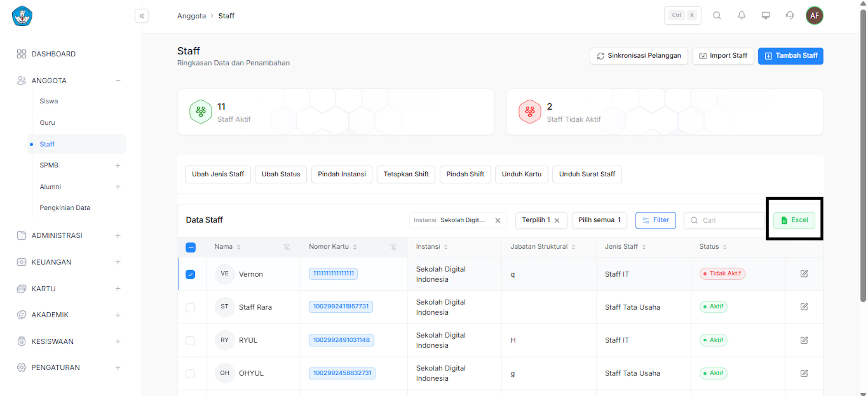Open DASHBOARD from the sidebar
Image resolution: width=868 pixels, height=396 pixels.
click(53, 54)
